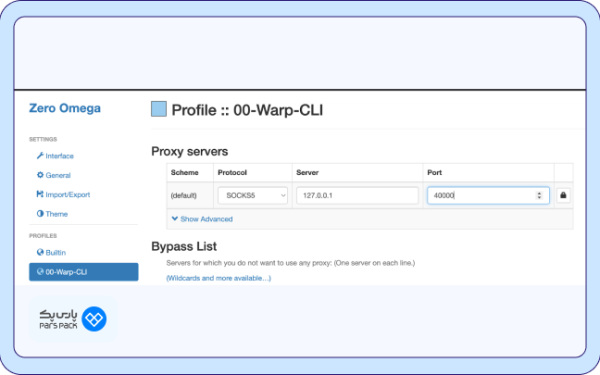Viewport: 600px width, 375px height.
Task: Click the lock authentication button
Action: click(x=563, y=196)
